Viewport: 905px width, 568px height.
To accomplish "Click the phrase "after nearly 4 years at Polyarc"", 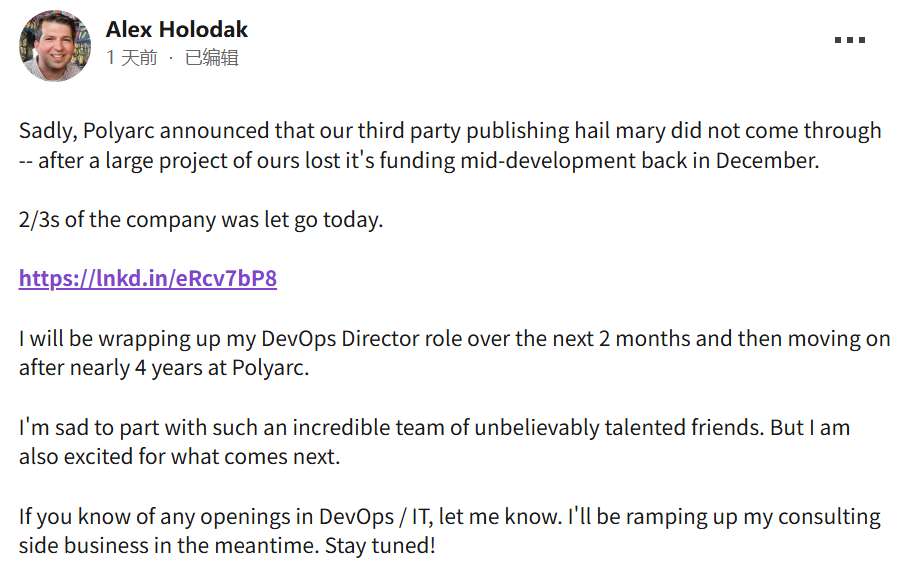I will [x=164, y=368].
